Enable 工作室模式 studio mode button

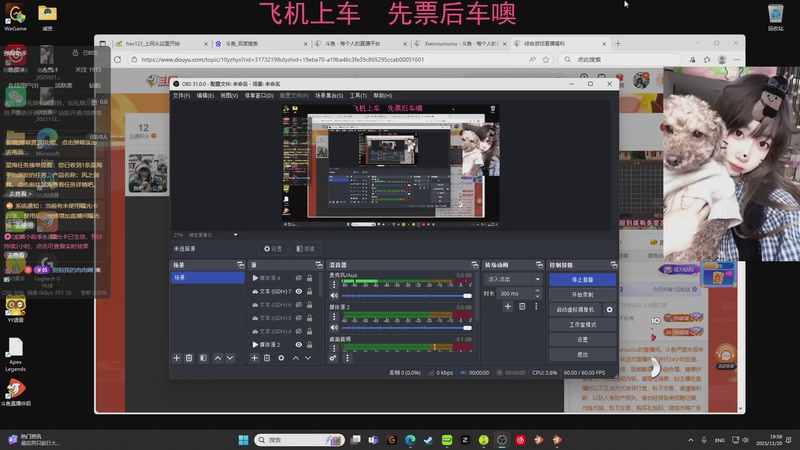pyautogui.click(x=583, y=324)
